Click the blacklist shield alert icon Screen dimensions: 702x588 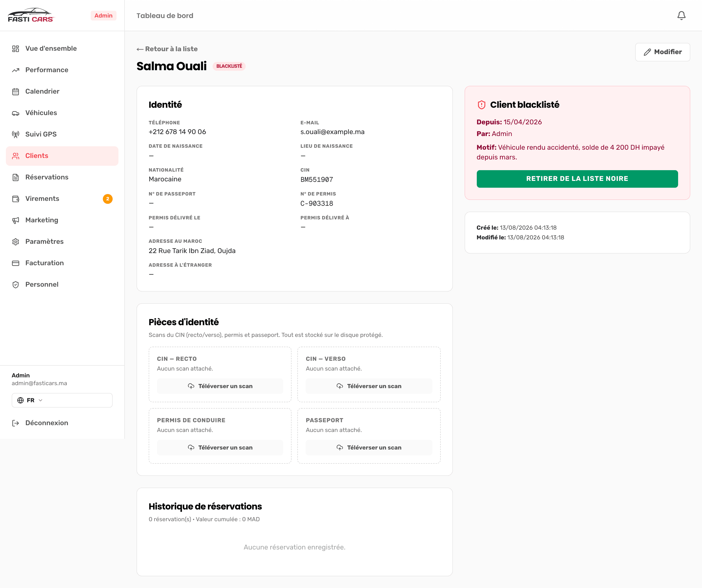click(481, 105)
